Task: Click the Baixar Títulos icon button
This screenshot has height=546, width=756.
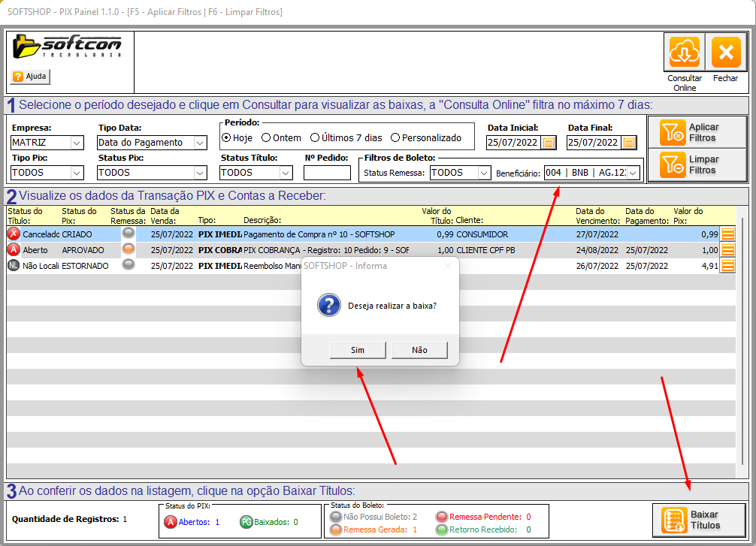Action: pos(699,520)
